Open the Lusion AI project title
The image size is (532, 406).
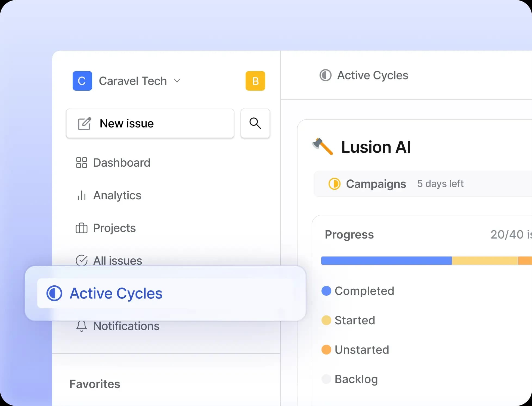(x=376, y=147)
